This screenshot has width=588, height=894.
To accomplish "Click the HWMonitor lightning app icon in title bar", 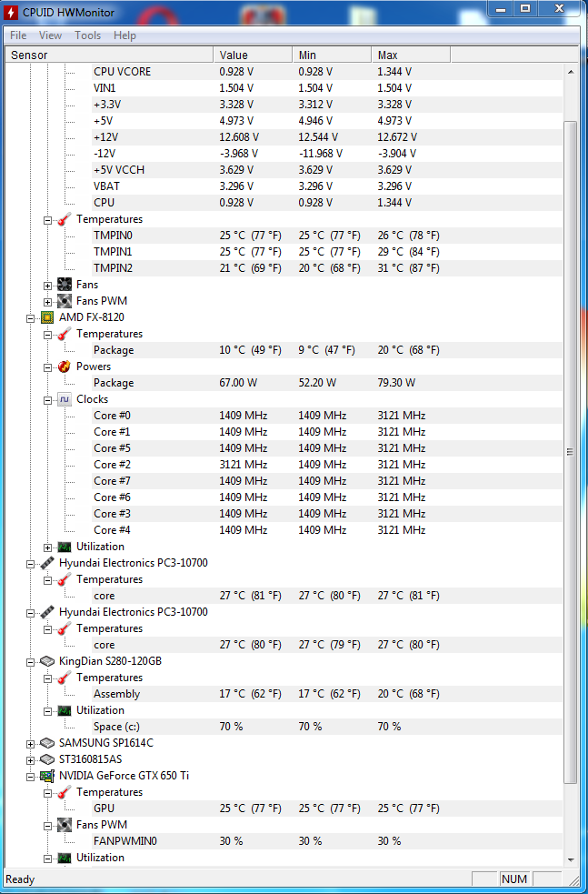I will tap(11, 12).
